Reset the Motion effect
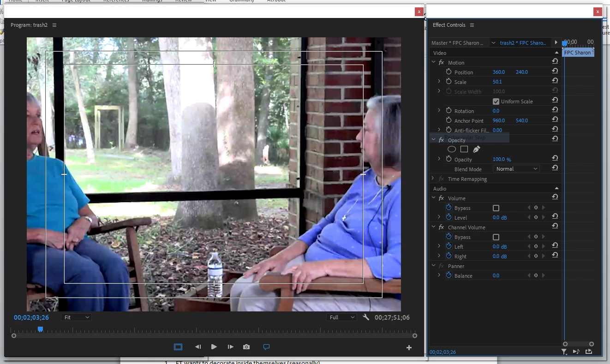Image resolution: width=610 pixels, height=364 pixels. click(x=555, y=61)
